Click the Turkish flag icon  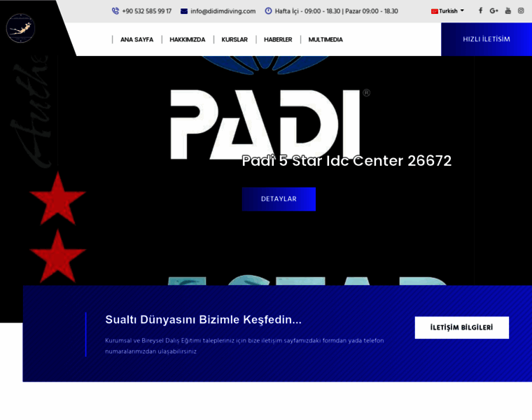[434, 11]
